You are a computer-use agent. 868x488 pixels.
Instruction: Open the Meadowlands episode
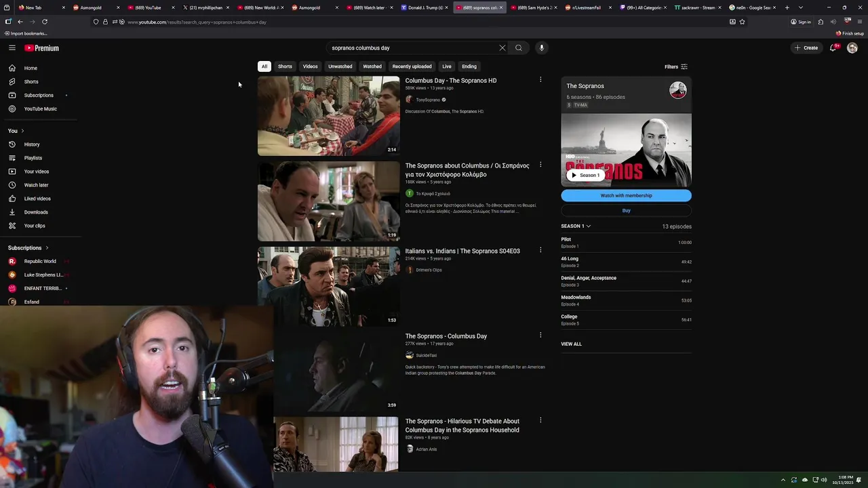626,300
